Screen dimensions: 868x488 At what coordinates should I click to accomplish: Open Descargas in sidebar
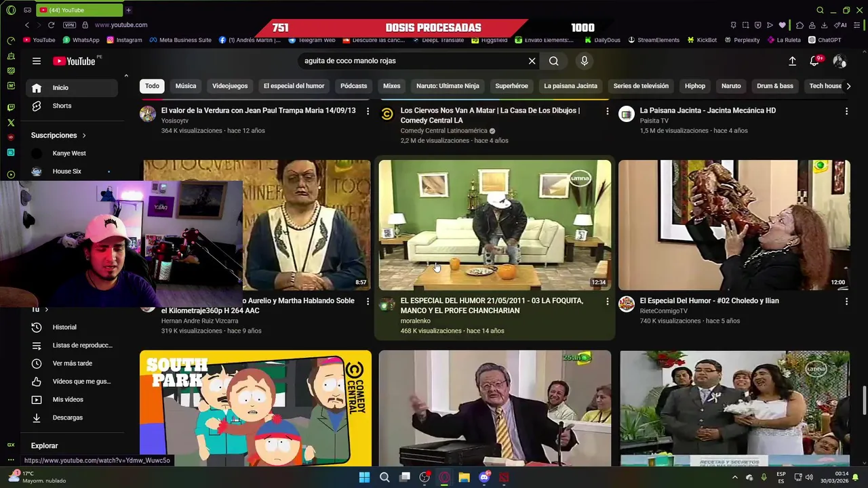pyautogui.click(x=72, y=418)
